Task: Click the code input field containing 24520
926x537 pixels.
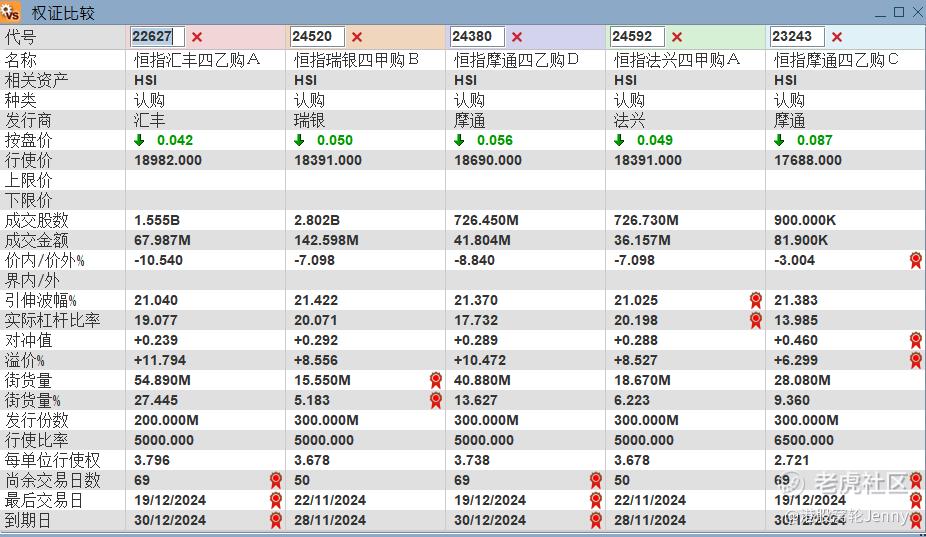Action: pos(317,37)
